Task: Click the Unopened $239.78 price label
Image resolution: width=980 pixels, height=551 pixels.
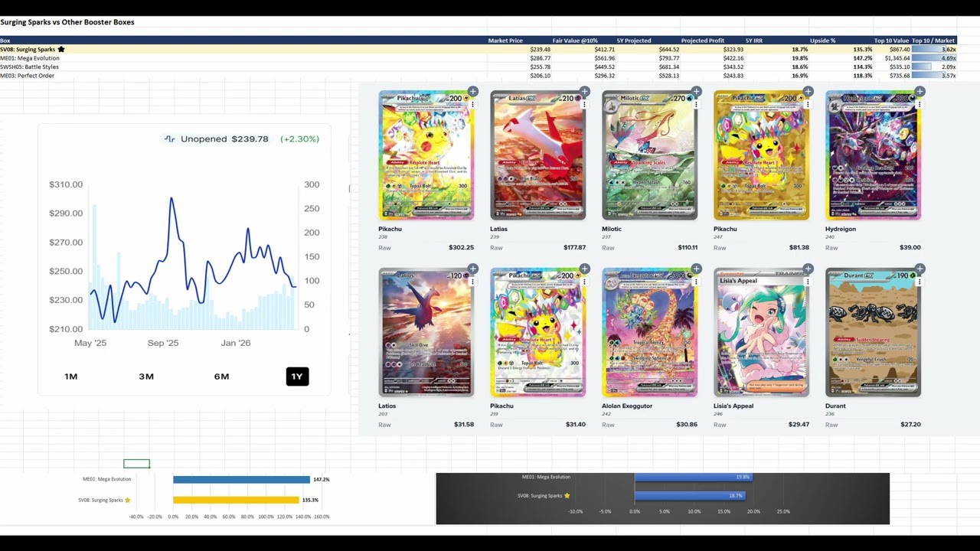Action: coord(224,139)
